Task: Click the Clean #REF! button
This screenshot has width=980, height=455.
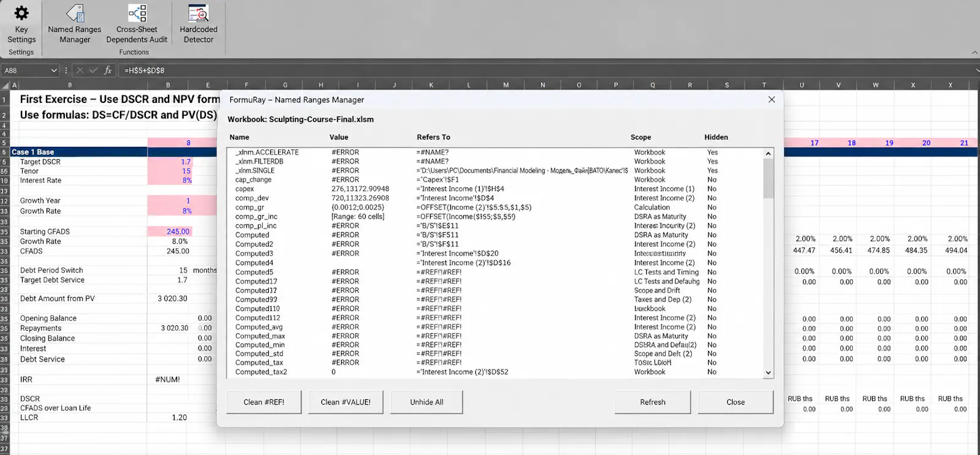Action: click(264, 402)
